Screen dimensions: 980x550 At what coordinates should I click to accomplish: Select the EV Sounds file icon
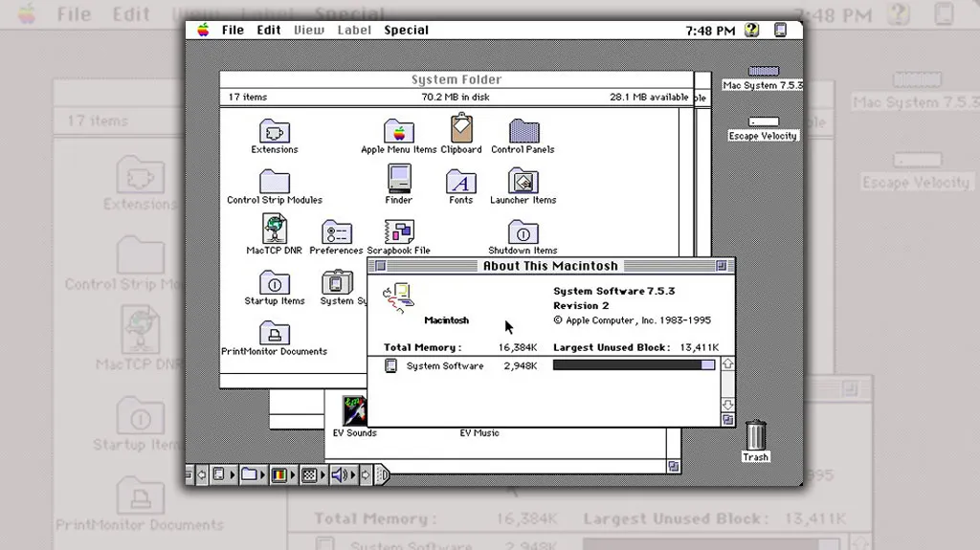354,410
